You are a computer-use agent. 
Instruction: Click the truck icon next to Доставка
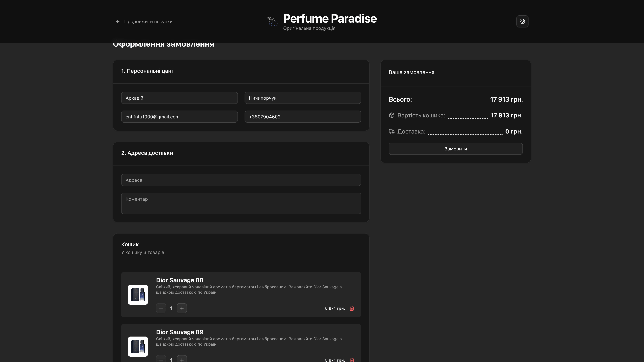392,131
